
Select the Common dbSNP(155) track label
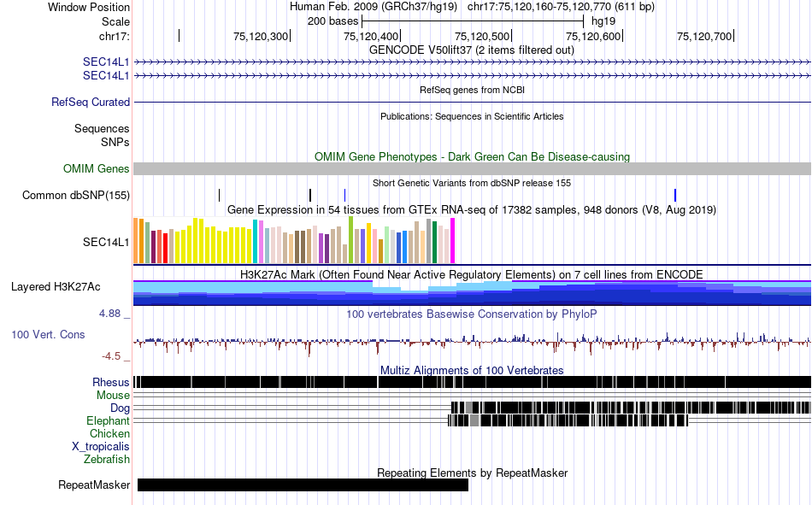(x=75, y=196)
